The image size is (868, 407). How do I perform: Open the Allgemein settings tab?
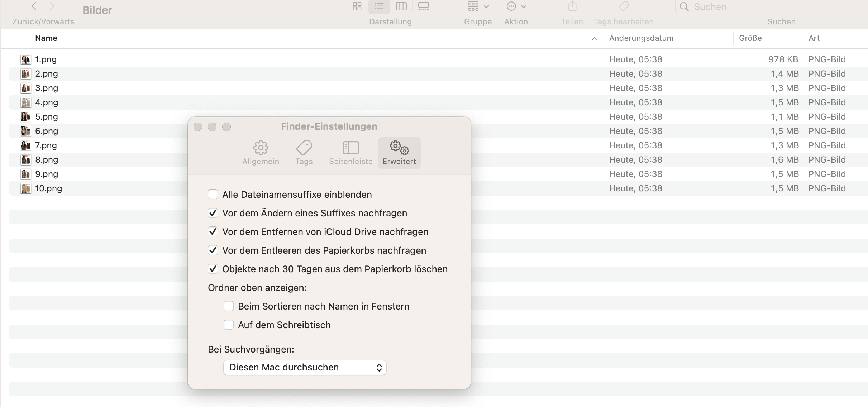pos(261,153)
